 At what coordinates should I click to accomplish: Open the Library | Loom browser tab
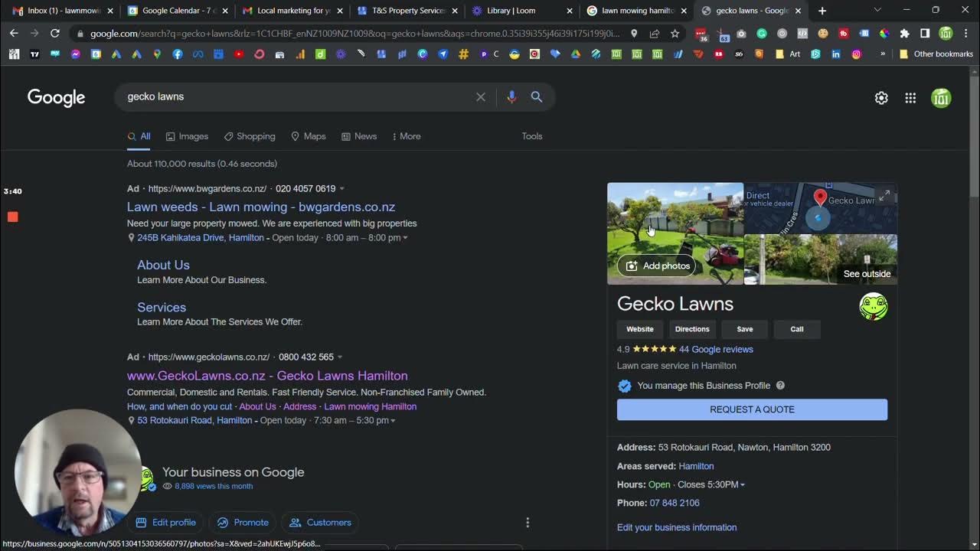pyautogui.click(x=520, y=11)
